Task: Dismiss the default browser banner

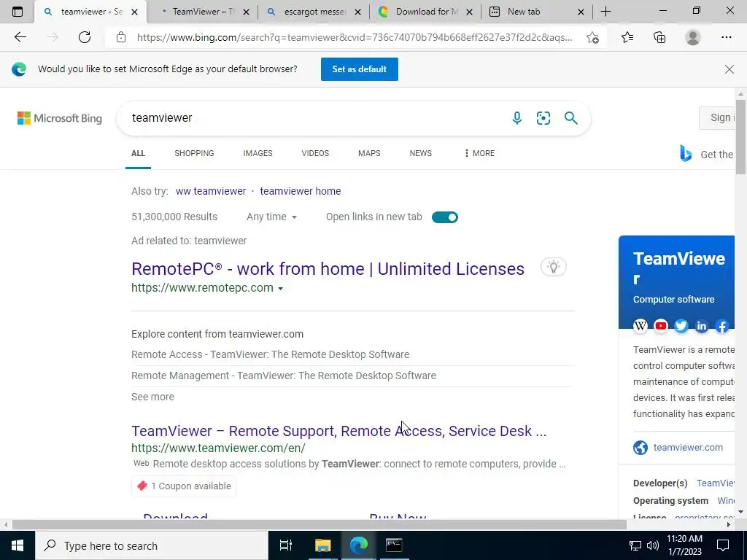Action: point(729,69)
